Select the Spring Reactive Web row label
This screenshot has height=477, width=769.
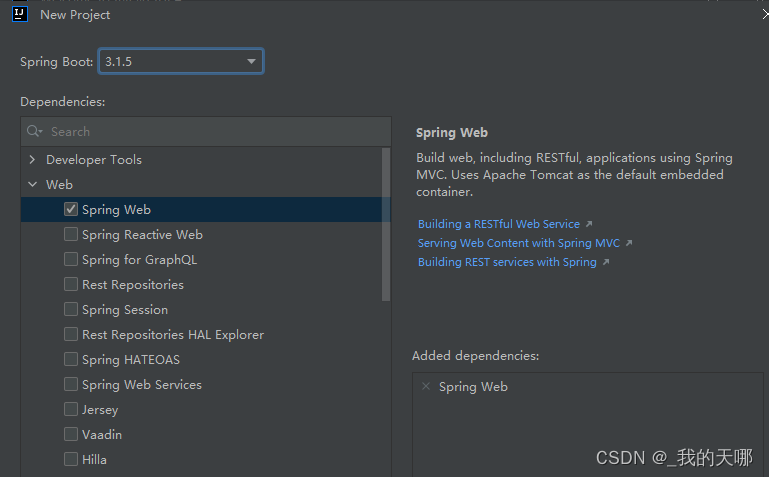(142, 235)
